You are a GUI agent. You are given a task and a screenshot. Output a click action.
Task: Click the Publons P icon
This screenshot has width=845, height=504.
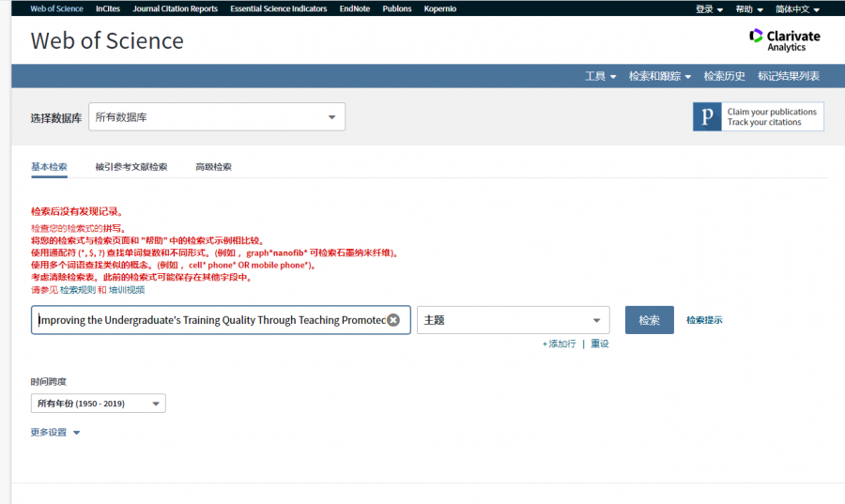click(707, 116)
